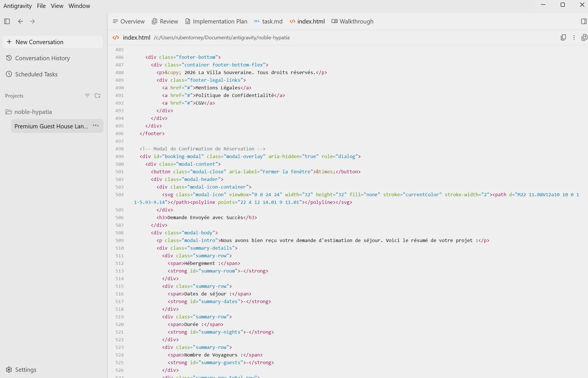This screenshot has height=378, width=588.
Task: Open the View menu
Action: pos(57,6)
